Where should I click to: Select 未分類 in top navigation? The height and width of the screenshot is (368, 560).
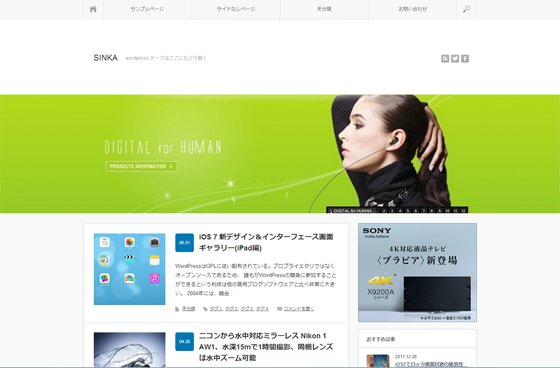[324, 9]
